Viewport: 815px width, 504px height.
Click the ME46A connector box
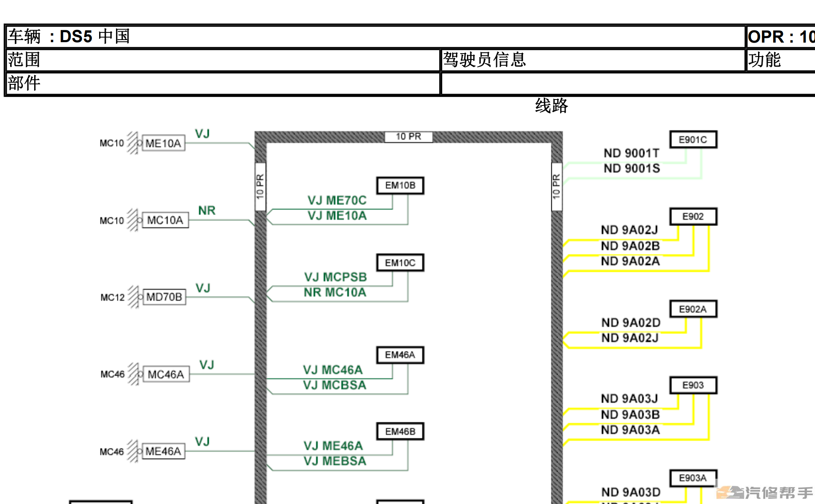163,451
